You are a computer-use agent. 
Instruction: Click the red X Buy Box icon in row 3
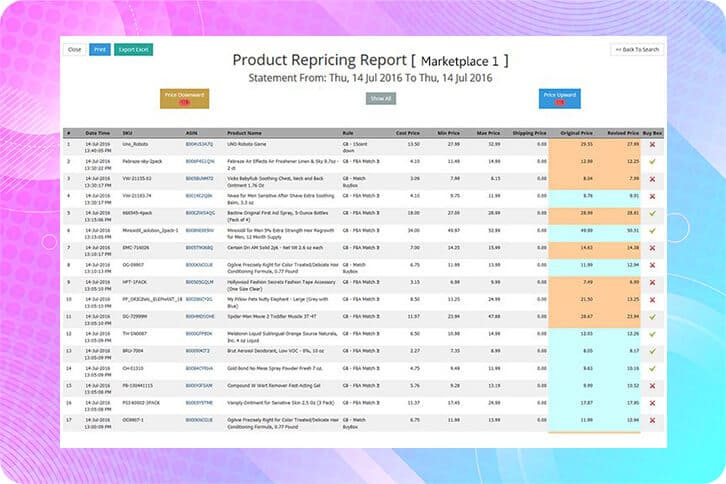coord(652,179)
